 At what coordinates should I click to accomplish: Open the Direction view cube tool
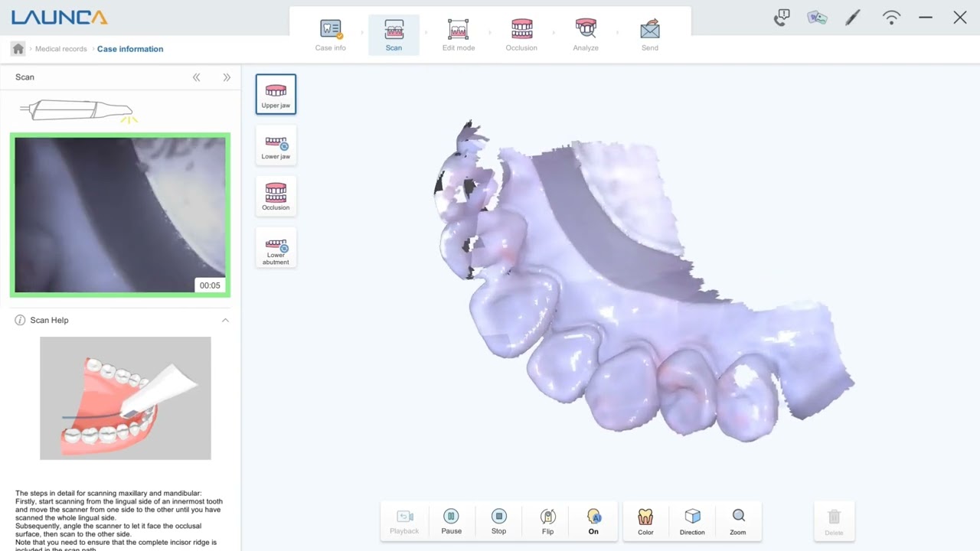(692, 522)
